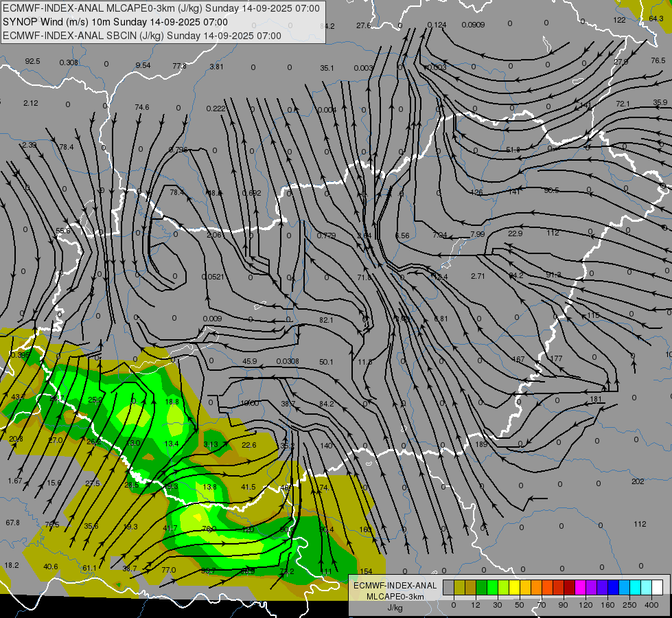Click the map value 90.5
Image resolution: width=672 pixels, height=618 pixels.
click(551, 190)
